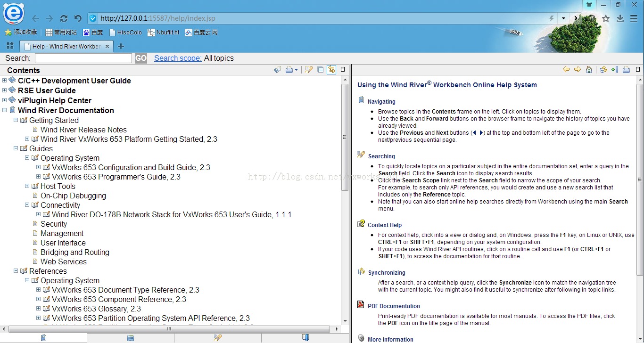
Task: Toggle Link with Contents button
Action: tap(331, 70)
